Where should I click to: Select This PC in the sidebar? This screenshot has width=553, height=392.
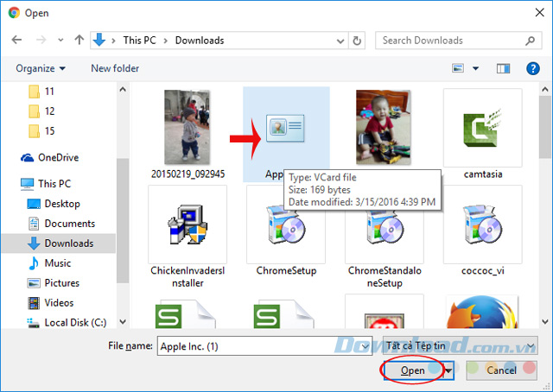click(46, 184)
